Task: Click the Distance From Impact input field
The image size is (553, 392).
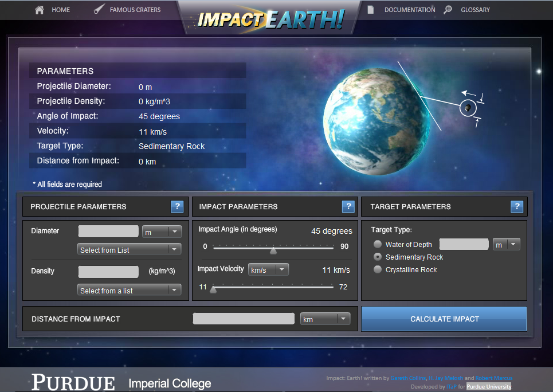Action: pos(244,319)
